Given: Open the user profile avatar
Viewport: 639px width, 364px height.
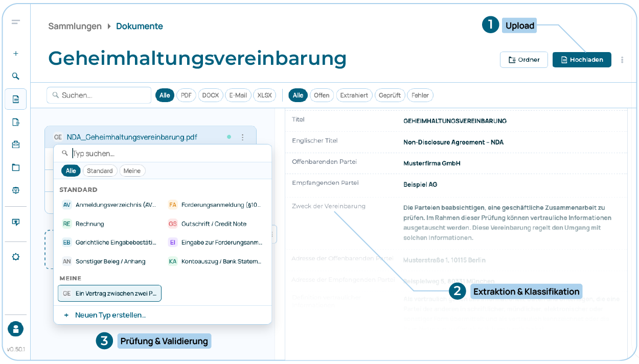Looking at the screenshot, I should pyautogui.click(x=16, y=329).
